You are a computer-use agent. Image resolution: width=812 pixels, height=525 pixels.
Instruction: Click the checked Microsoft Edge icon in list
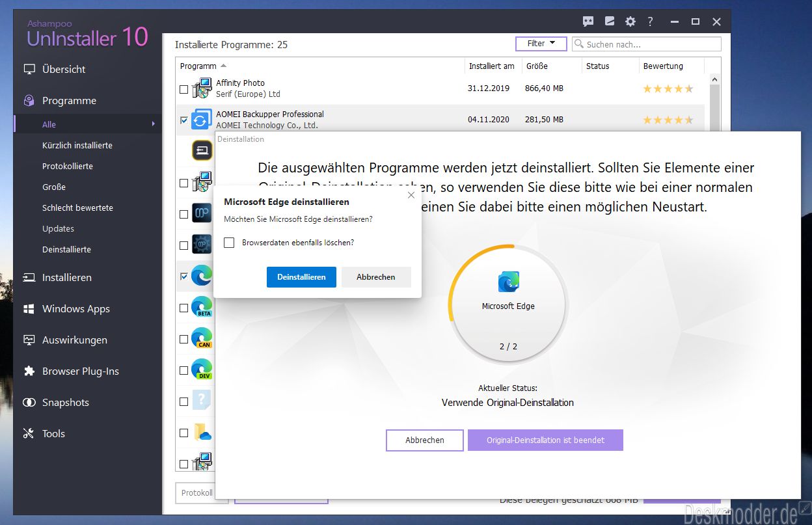[202, 276]
